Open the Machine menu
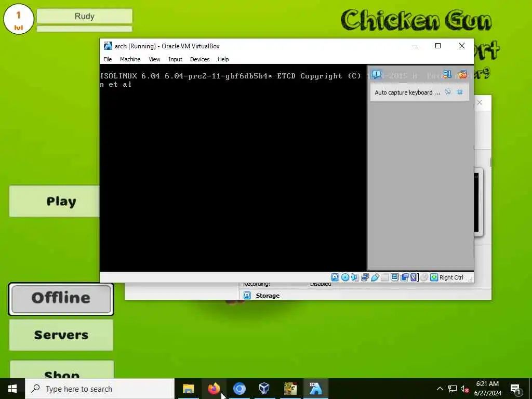The width and height of the screenshot is (532, 399). coord(130,59)
